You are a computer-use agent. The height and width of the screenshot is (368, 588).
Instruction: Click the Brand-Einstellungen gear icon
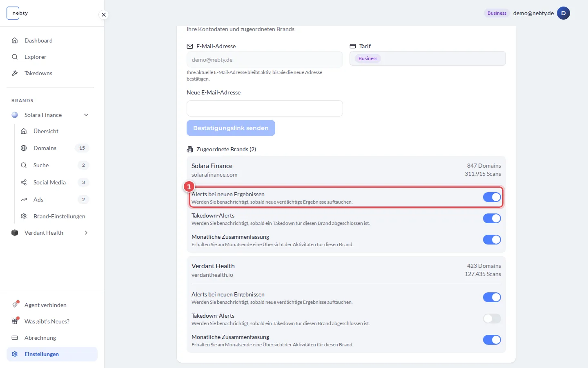point(24,216)
